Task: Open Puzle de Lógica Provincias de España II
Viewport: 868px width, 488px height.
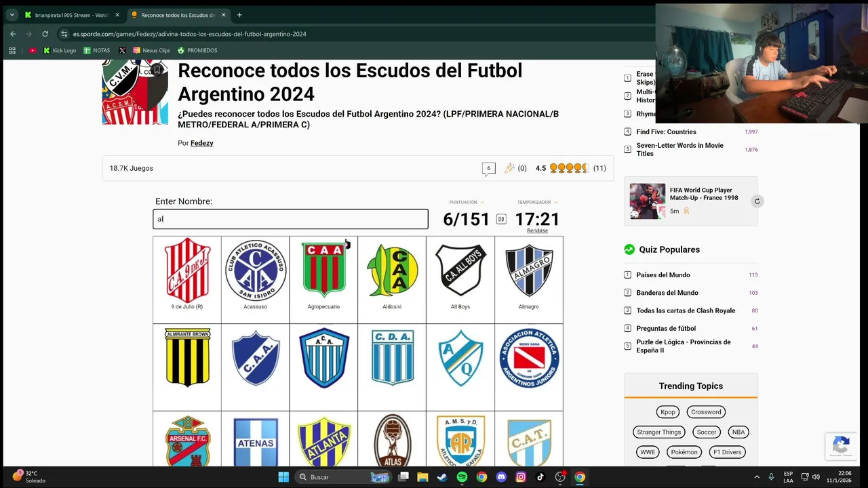Action: click(684, 346)
